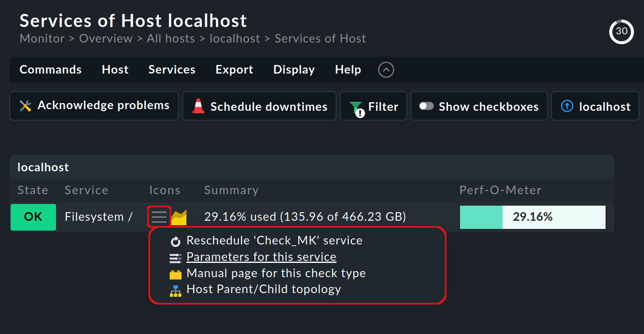Open the Services menu
644x334 pixels.
pyautogui.click(x=172, y=69)
